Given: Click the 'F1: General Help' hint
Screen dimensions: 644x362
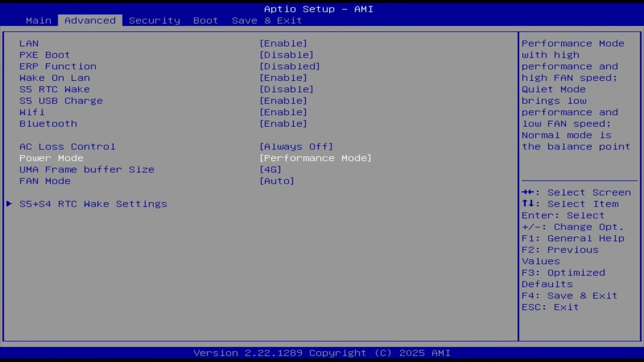Looking at the screenshot, I should tap(573, 238).
